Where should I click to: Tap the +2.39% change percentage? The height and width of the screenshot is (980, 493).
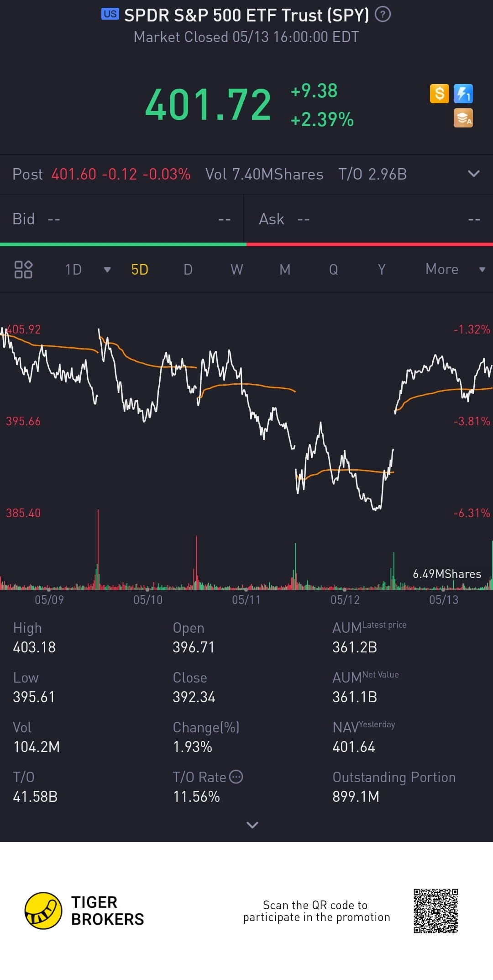[x=322, y=120]
